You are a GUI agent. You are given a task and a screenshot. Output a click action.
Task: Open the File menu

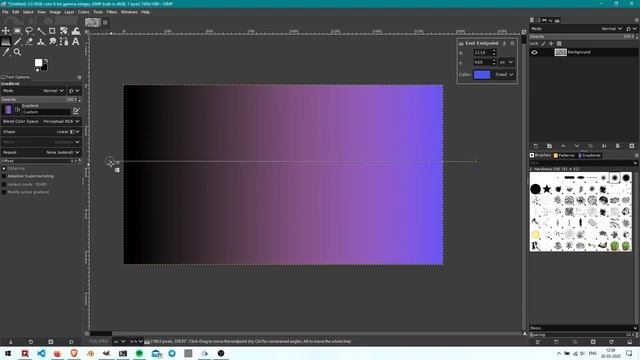5,12
